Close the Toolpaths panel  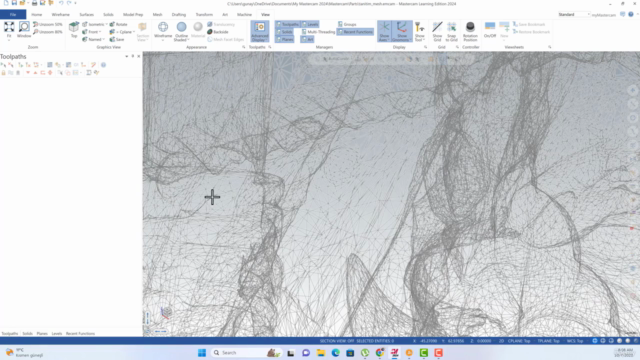tap(139, 56)
